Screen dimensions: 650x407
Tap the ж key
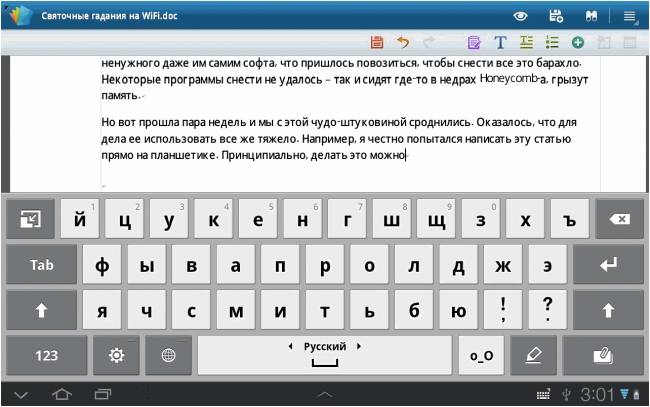tap(503, 264)
